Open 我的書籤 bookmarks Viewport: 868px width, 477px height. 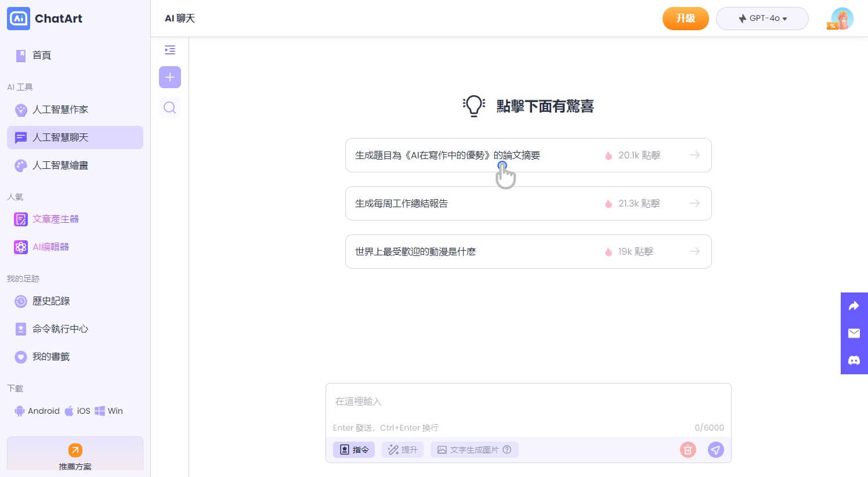75,357
